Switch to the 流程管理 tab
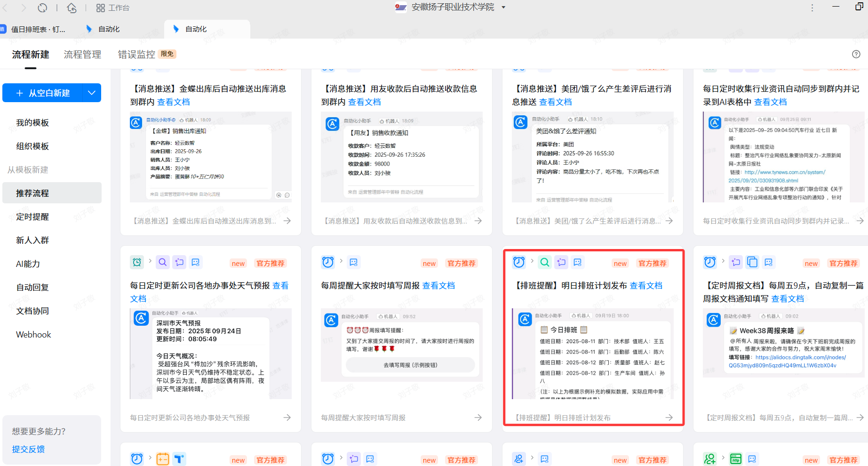This screenshot has height=466, width=868. pyautogui.click(x=82, y=54)
